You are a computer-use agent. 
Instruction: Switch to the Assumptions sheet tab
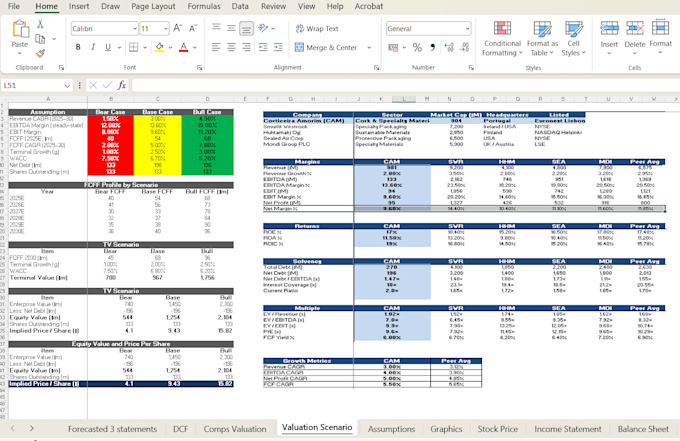tap(391, 429)
